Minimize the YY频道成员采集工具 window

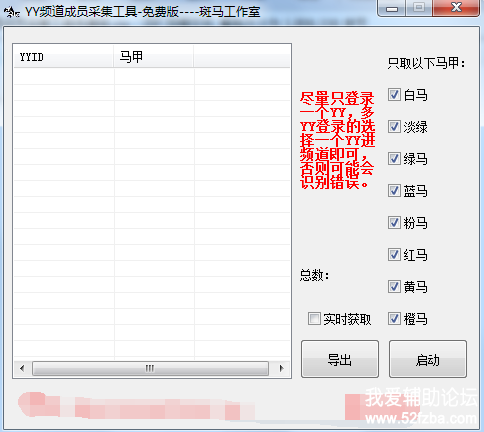pyautogui.click(x=392, y=8)
